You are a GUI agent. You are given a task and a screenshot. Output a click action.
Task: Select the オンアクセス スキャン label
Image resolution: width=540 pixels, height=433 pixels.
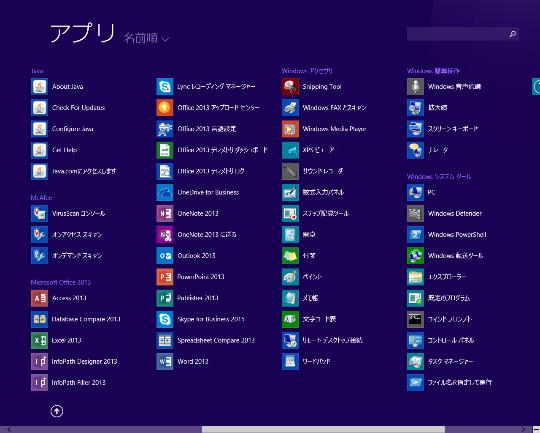pyautogui.click(x=77, y=235)
